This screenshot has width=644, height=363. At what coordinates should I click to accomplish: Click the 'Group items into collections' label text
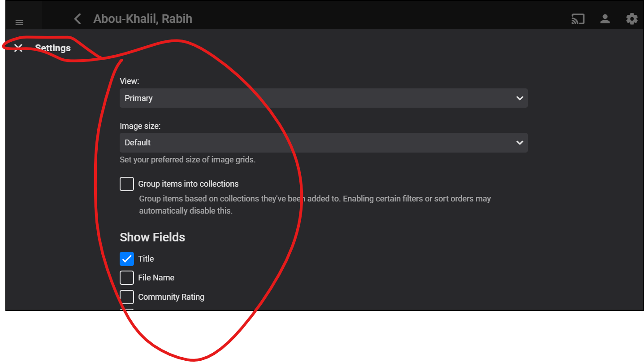click(x=188, y=184)
